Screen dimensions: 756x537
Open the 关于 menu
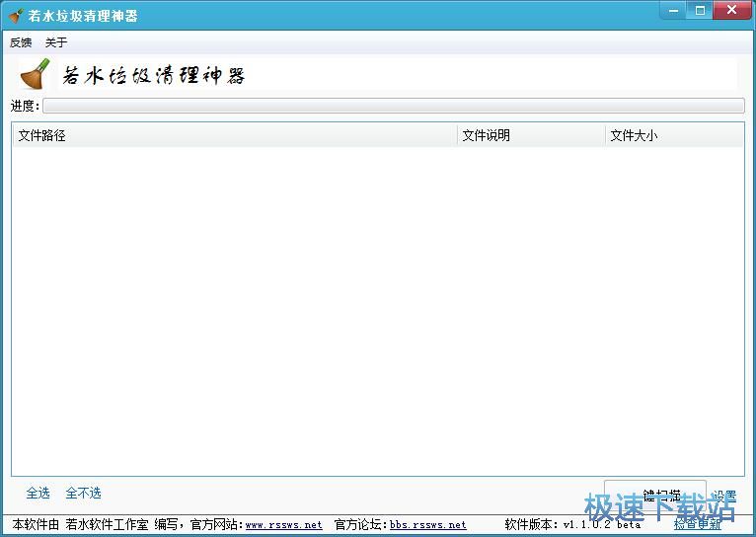(x=56, y=42)
